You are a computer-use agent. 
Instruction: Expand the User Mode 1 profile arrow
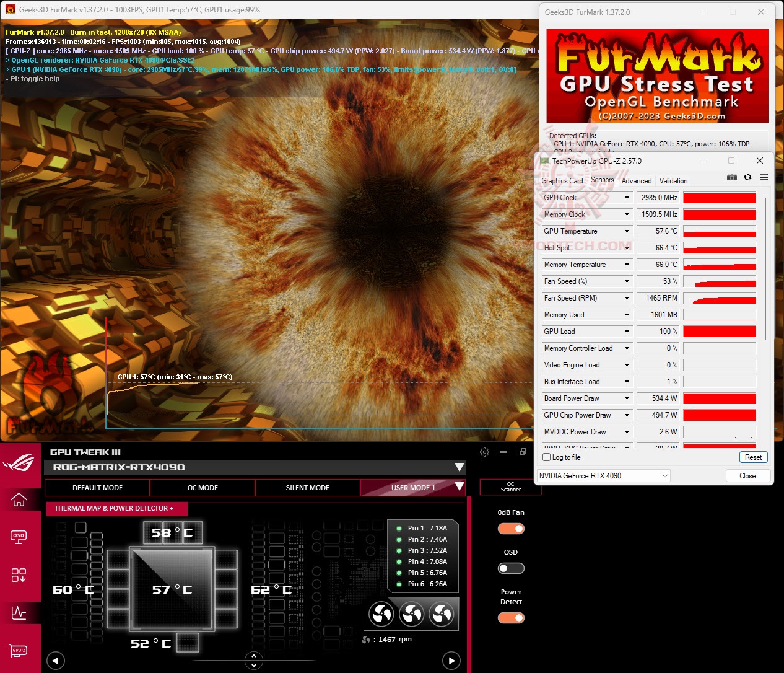coord(460,486)
